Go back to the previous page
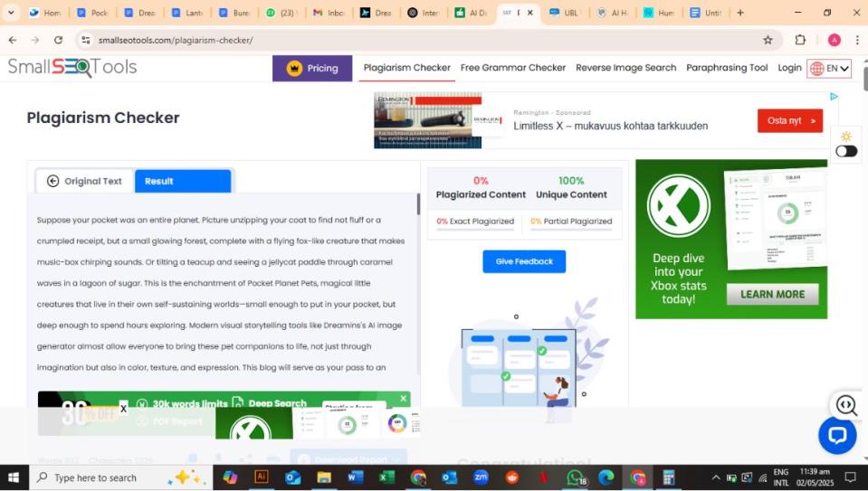Viewport: 868px width, 491px height. tap(13, 40)
